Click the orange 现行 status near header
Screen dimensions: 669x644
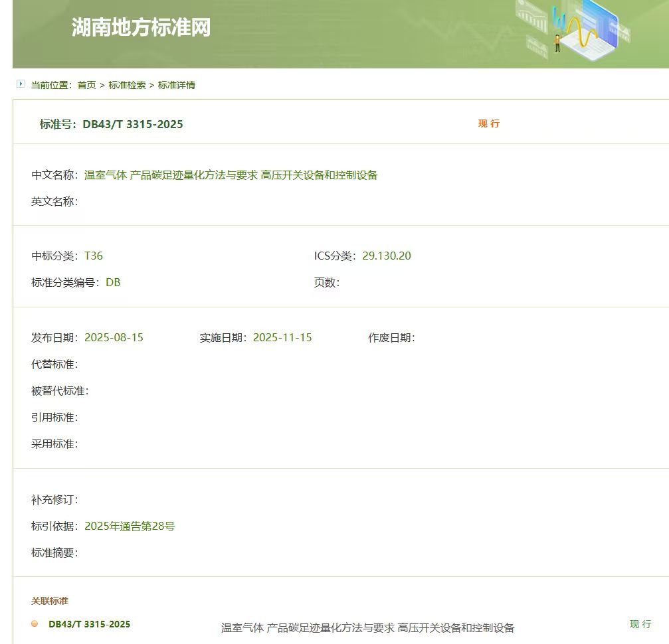[x=489, y=123]
